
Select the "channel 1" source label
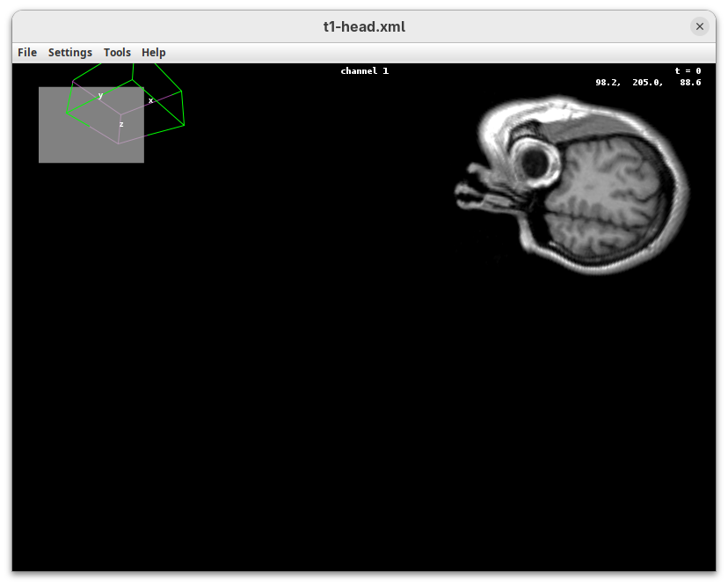coord(364,71)
